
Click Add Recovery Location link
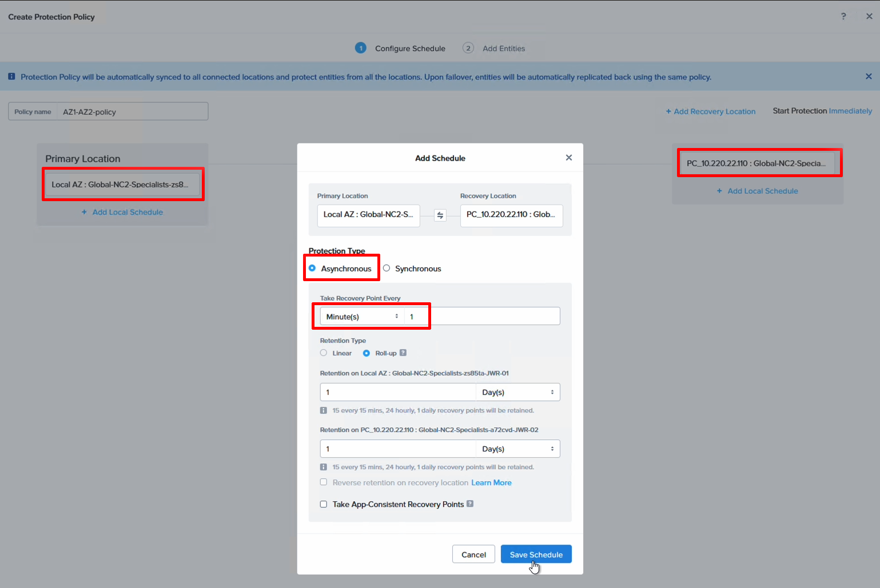tap(710, 111)
